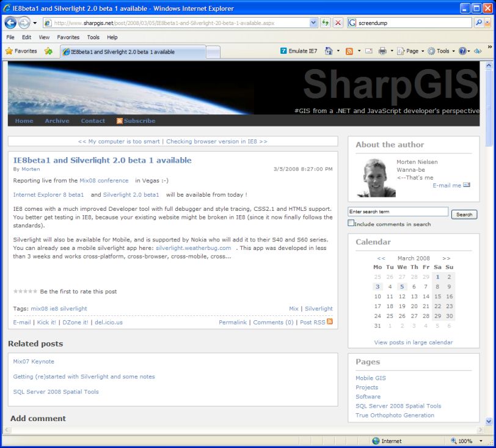The height and width of the screenshot is (448, 496).
Task: Open the Contact nav link
Action: (93, 121)
